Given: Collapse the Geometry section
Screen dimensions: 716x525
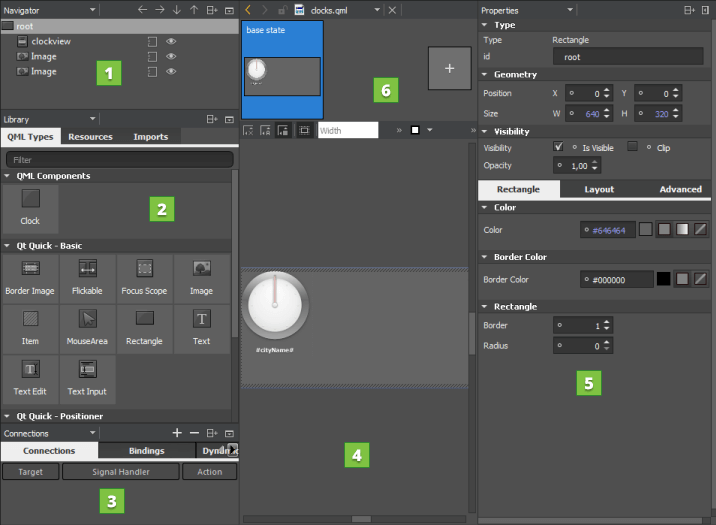Looking at the screenshot, I should pyautogui.click(x=484, y=74).
